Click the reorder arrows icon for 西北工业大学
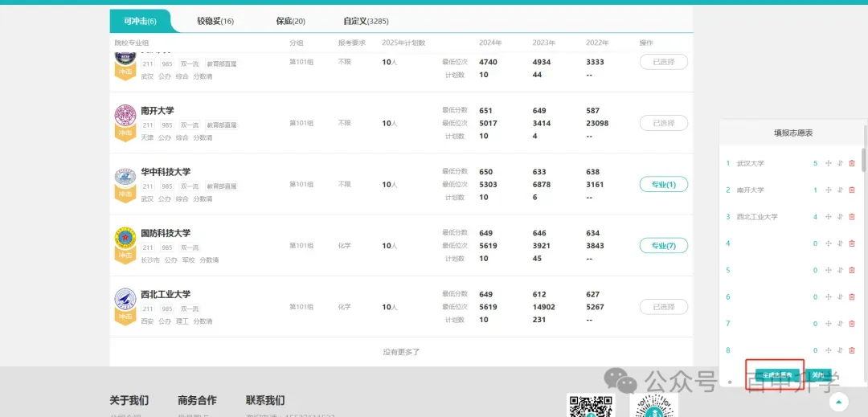868x417 pixels. pos(840,217)
